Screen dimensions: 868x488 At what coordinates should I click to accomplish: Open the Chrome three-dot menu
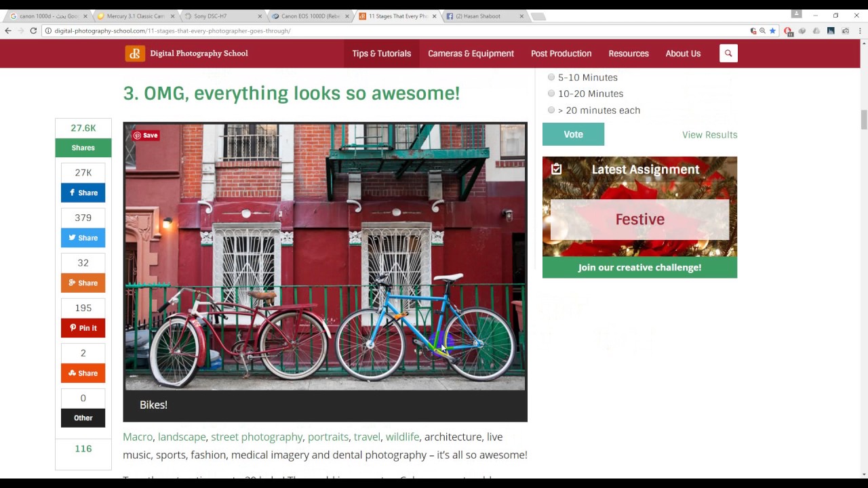859,30
